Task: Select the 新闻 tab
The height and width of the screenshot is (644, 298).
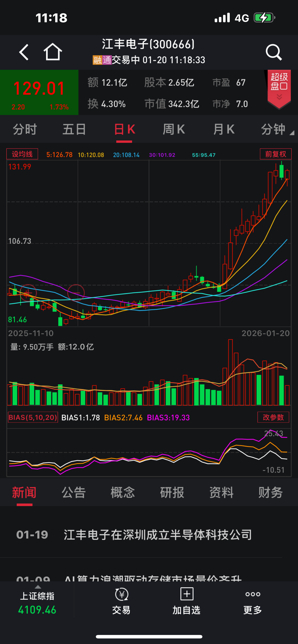Action: click(24, 492)
